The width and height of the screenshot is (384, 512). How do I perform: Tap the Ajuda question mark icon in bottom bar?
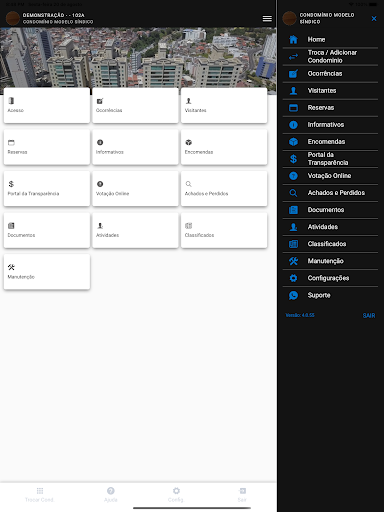pos(111,491)
